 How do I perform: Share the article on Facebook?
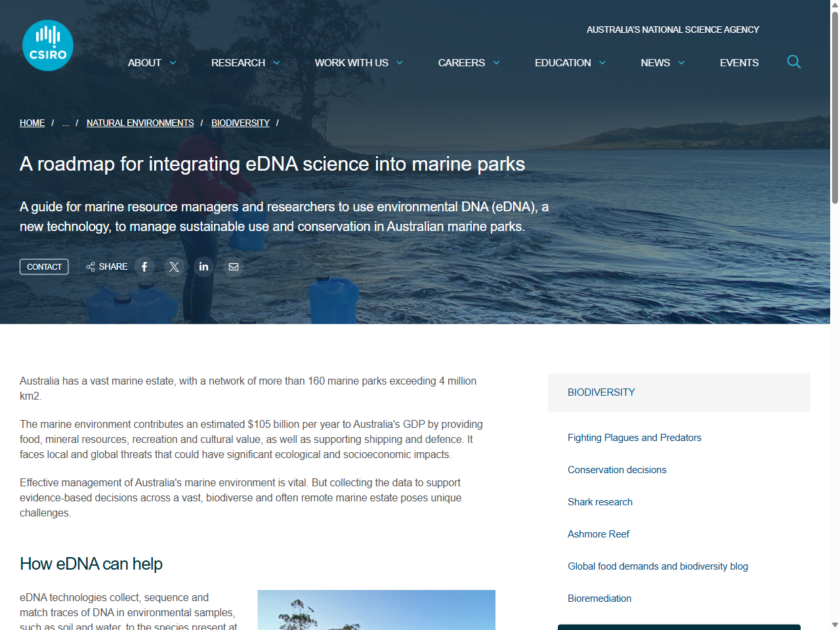[x=144, y=266]
